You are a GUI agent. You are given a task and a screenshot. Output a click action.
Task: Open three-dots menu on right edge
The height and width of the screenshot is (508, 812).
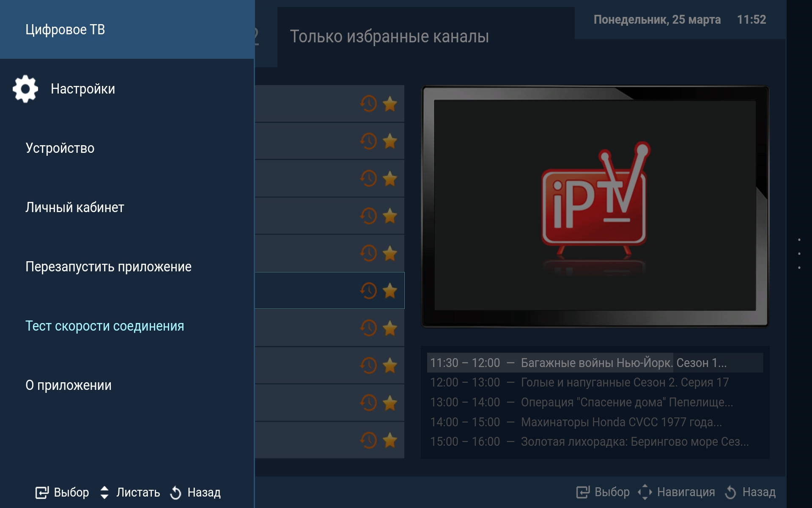point(799,254)
